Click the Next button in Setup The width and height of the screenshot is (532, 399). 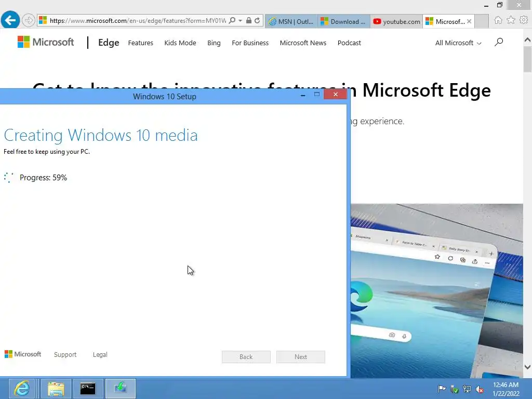tap(301, 357)
